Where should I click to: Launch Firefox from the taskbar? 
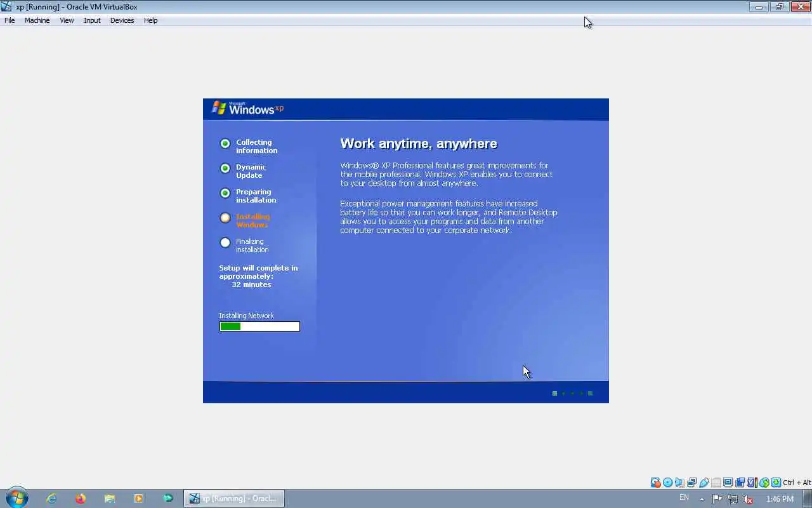[x=81, y=498]
